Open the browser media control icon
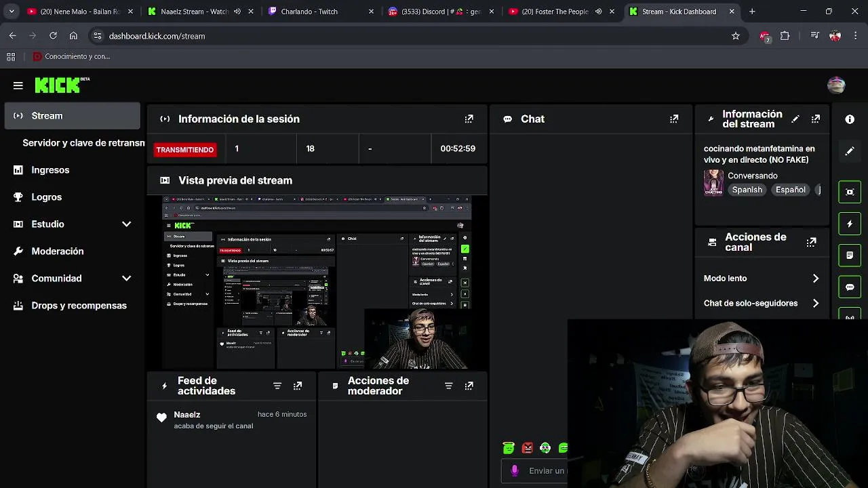This screenshot has width=868, height=488. [815, 36]
